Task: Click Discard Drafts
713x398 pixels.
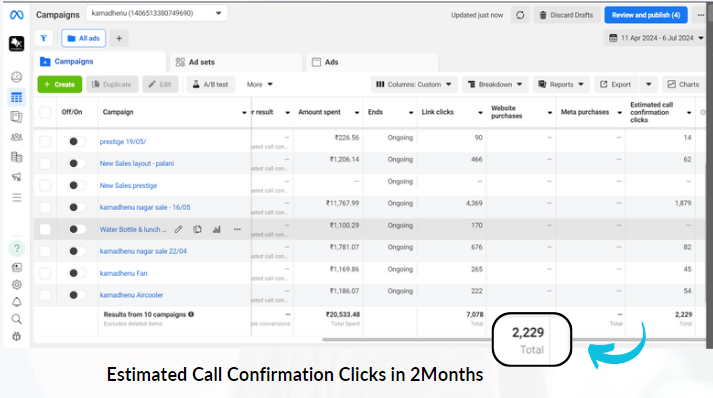Action: (x=567, y=15)
